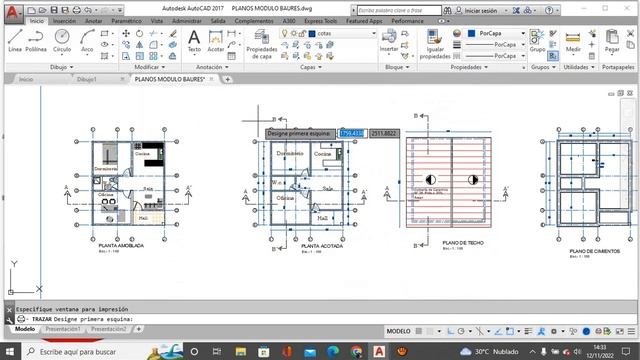The height and width of the screenshot is (360, 640).
Task: Toggle clean screen icon in status bar
Action: [620, 331]
